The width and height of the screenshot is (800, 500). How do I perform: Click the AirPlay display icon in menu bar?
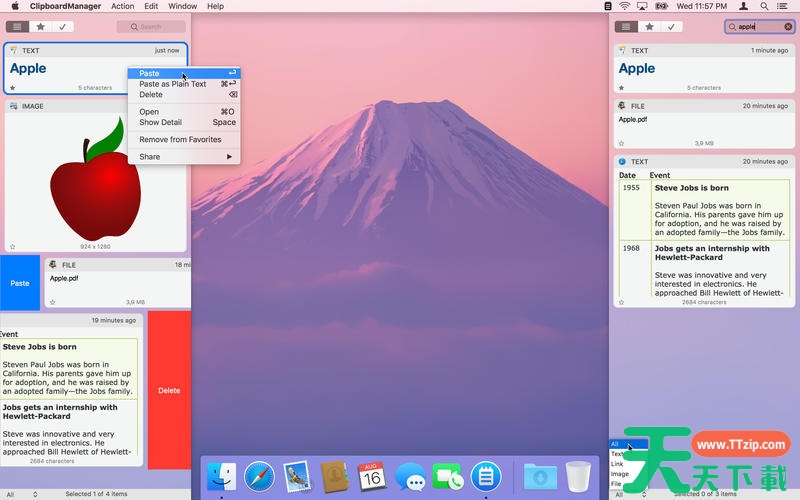click(642, 6)
